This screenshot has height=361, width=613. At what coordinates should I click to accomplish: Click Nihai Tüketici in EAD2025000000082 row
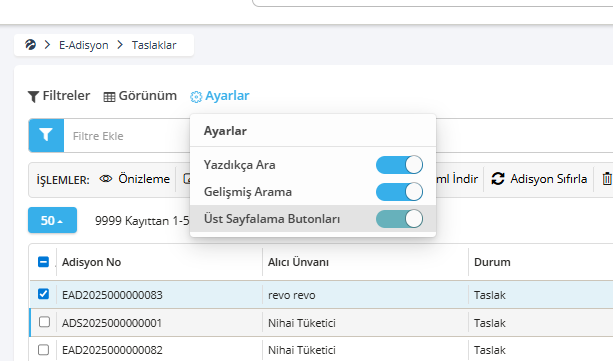(302, 350)
